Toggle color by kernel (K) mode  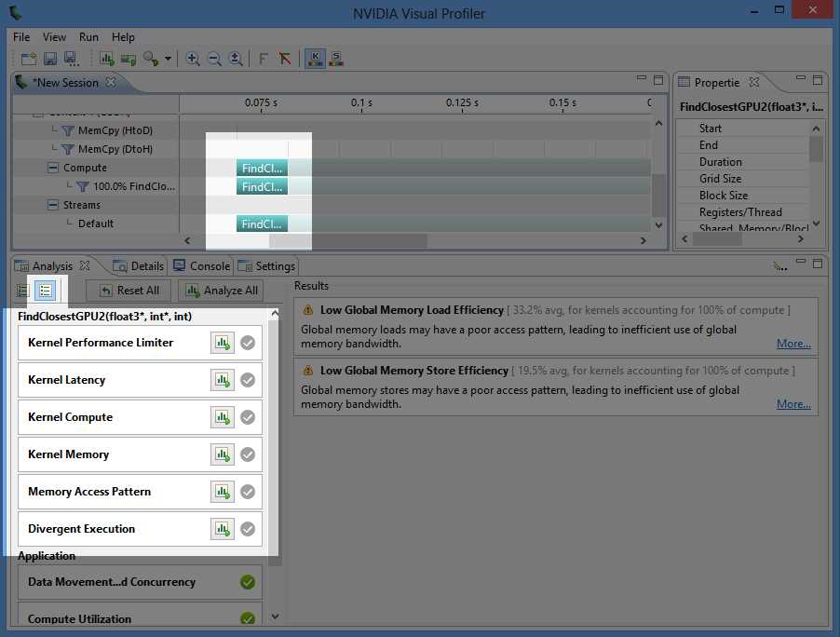click(315, 59)
